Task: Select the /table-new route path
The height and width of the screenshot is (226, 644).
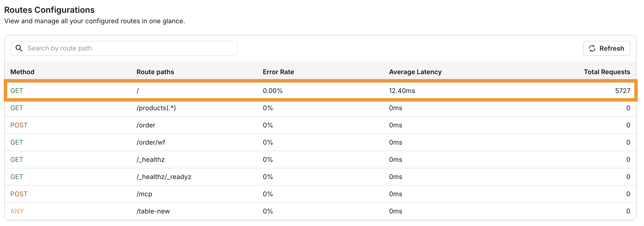Action: [153, 211]
